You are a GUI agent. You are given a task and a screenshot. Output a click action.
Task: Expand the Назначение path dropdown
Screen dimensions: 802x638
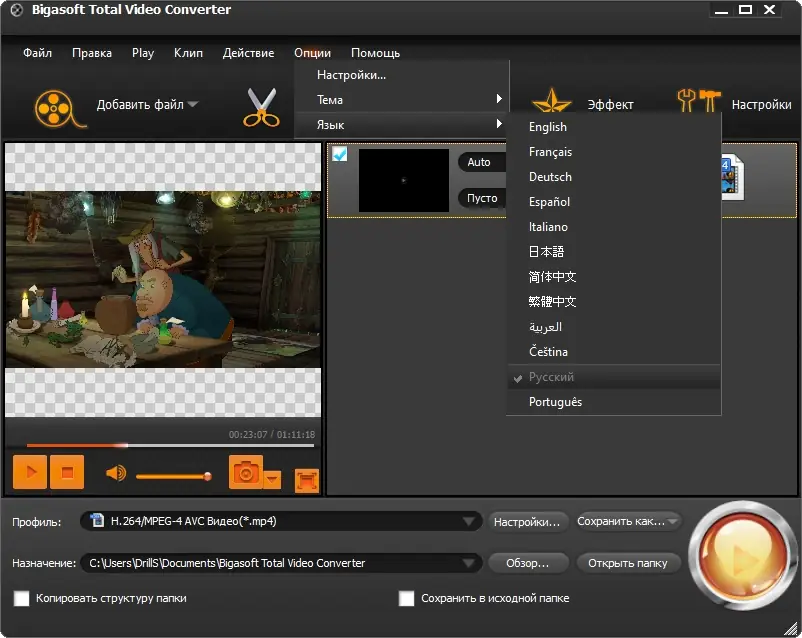(469, 563)
